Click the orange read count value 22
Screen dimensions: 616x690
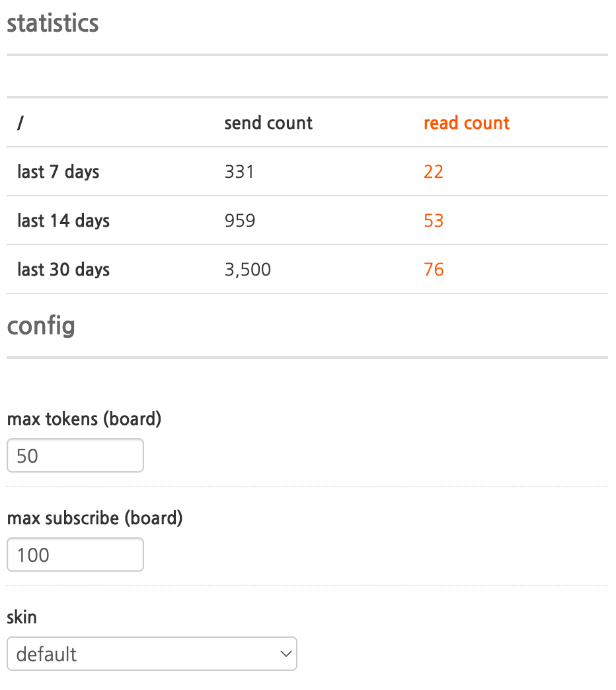(x=434, y=172)
